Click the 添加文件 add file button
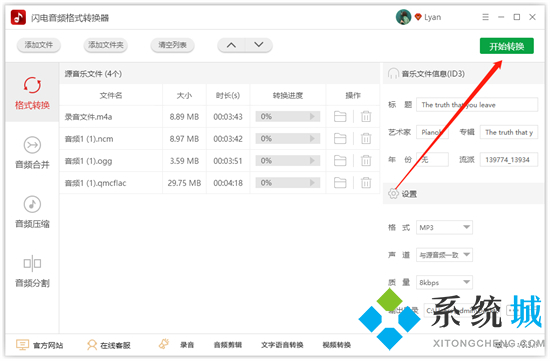 [39, 45]
